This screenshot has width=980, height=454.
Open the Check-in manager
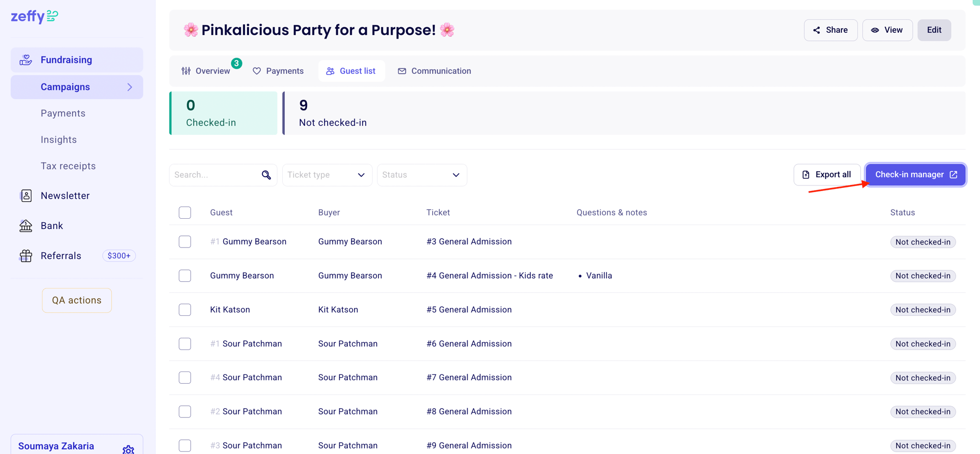point(915,175)
